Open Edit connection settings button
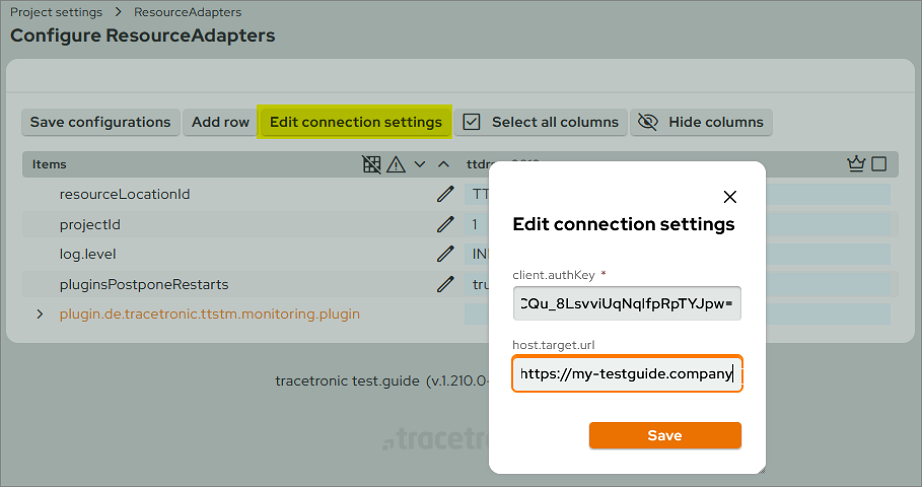 click(x=355, y=122)
